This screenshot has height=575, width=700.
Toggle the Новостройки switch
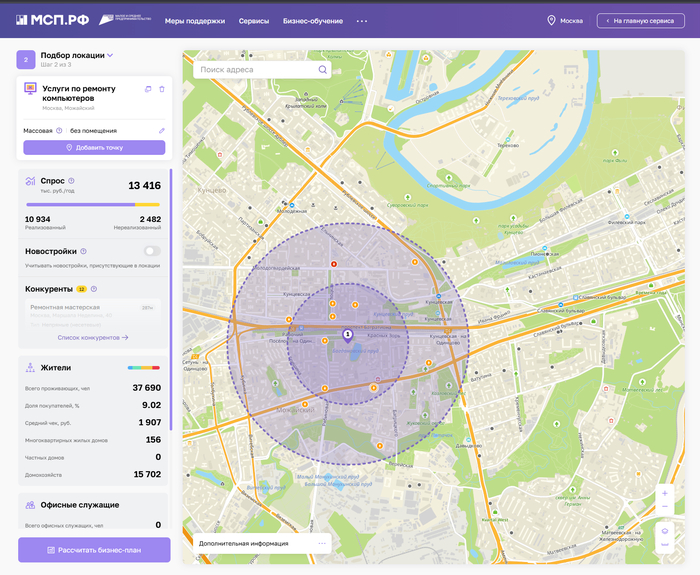[152, 251]
